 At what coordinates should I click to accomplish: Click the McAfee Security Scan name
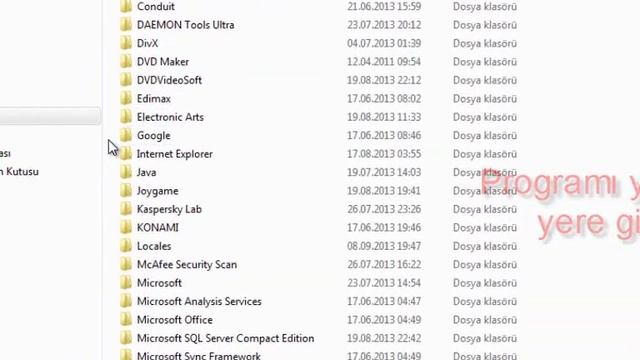[187, 264]
